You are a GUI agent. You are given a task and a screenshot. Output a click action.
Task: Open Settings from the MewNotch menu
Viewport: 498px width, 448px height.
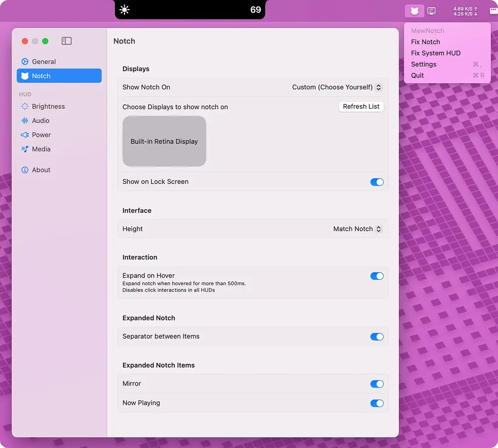tap(447, 64)
